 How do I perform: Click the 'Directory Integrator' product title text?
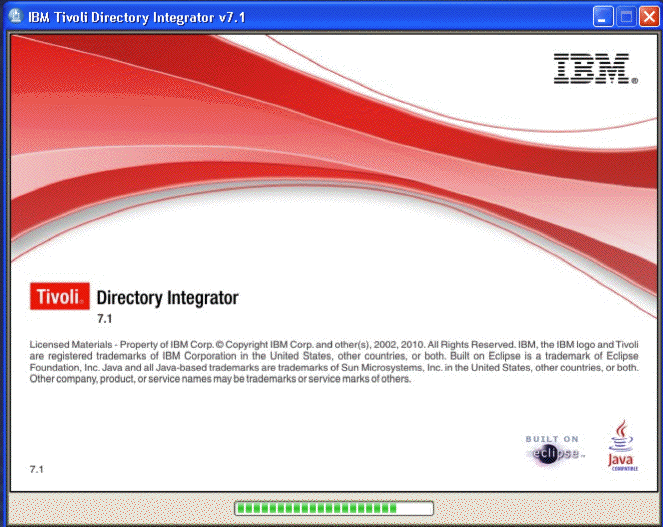pyautogui.click(x=167, y=298)
